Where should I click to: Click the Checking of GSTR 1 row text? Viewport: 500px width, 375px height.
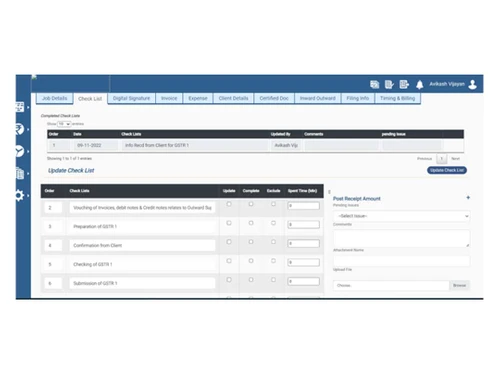(93, 264)
